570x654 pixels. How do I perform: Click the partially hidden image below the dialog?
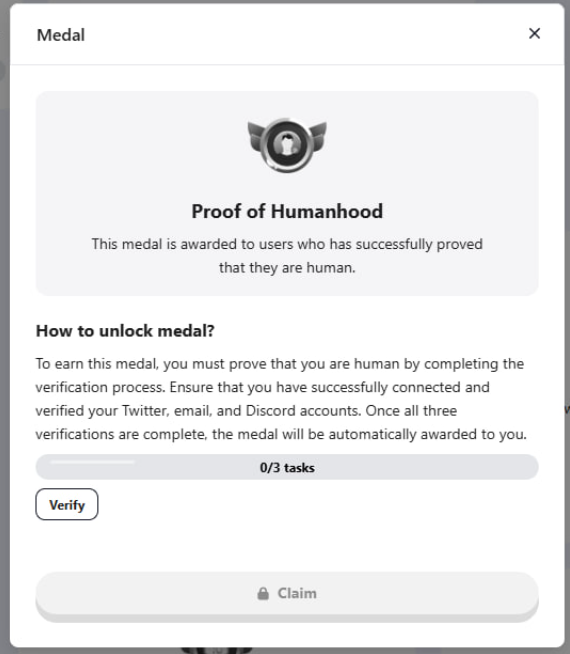pos(217,650)
